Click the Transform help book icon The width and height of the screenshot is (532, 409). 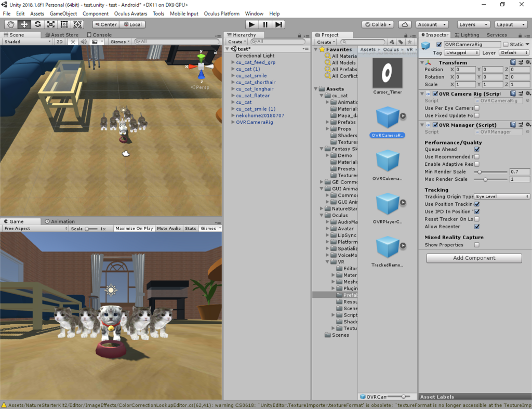(x=513, y=62)
